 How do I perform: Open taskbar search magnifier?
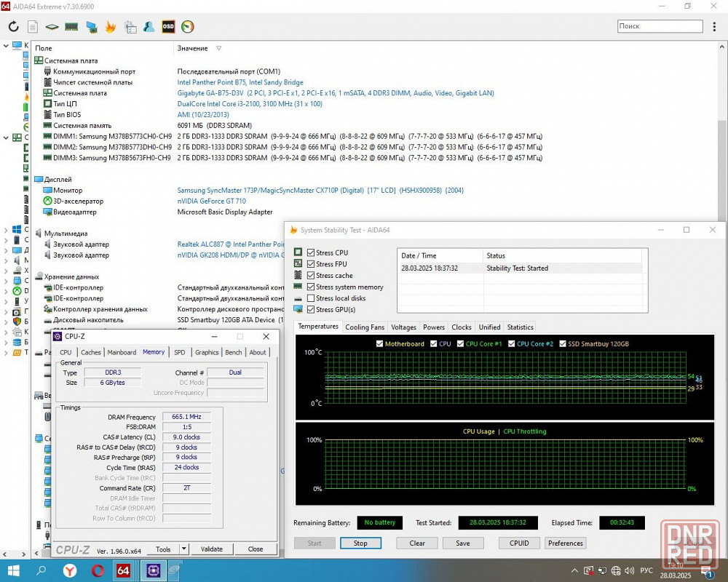tap(41, 570)
